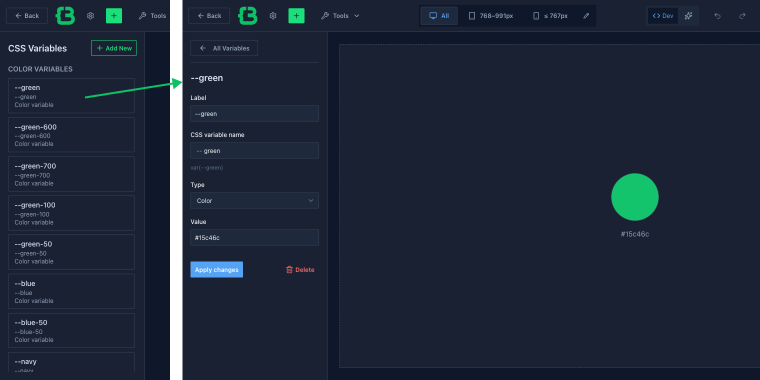The image size is (760, 380).
Task: Click the --green heading in editor panel
Action: coord(207,78)
